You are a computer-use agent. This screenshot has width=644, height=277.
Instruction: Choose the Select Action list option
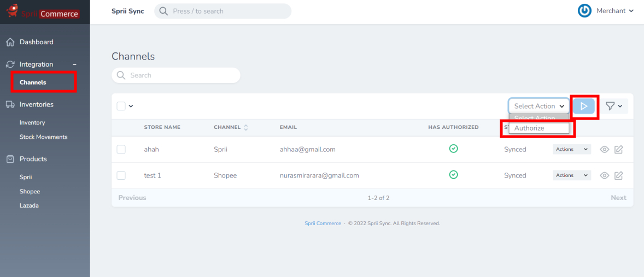(x=539, y=118)
